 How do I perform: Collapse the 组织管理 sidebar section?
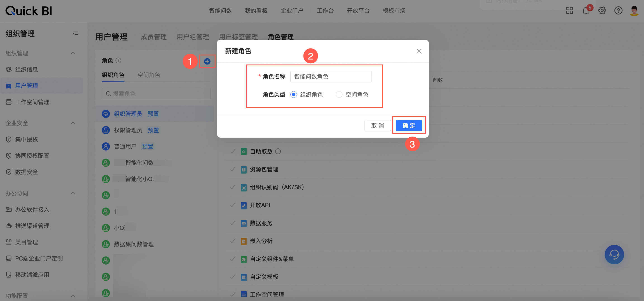73,53
